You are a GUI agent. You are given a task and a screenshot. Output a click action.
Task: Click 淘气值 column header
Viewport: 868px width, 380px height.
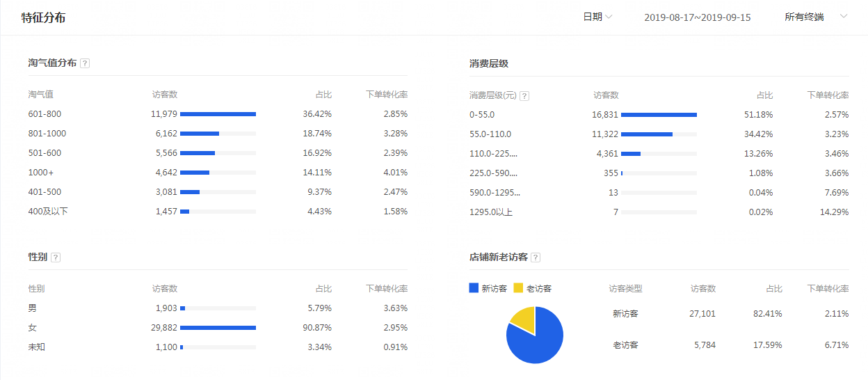coord(40,95)
